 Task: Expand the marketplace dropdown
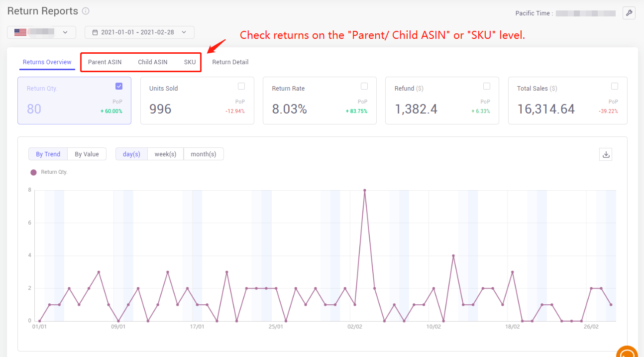tap(65, 32)
